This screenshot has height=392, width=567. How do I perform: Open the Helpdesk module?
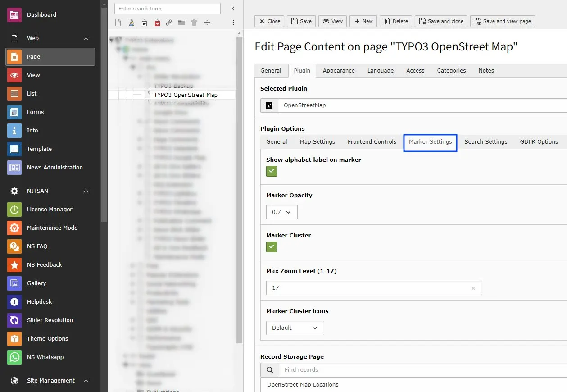coord(50,302)
